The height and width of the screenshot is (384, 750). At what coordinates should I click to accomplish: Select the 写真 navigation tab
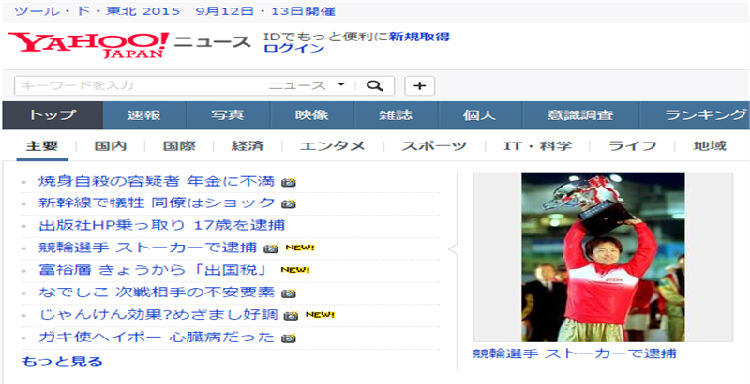[228, 115]
